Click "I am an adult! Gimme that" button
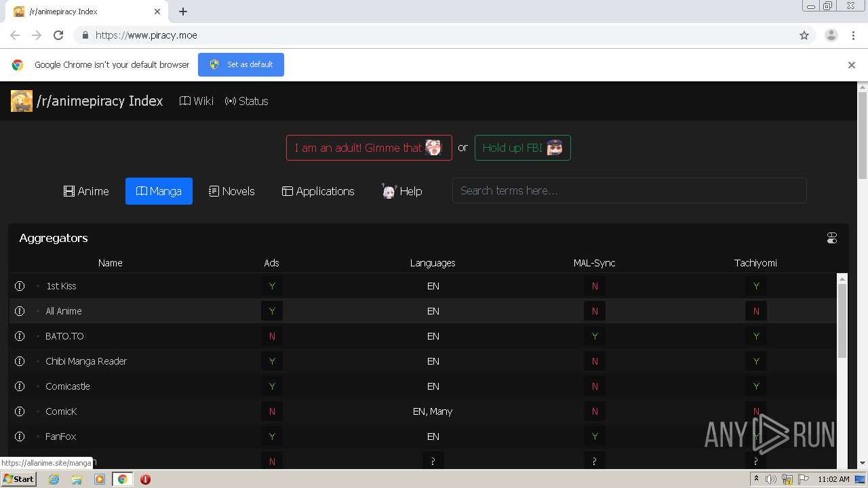Viewport: 868px width, 488px height. tap(369, 148)
